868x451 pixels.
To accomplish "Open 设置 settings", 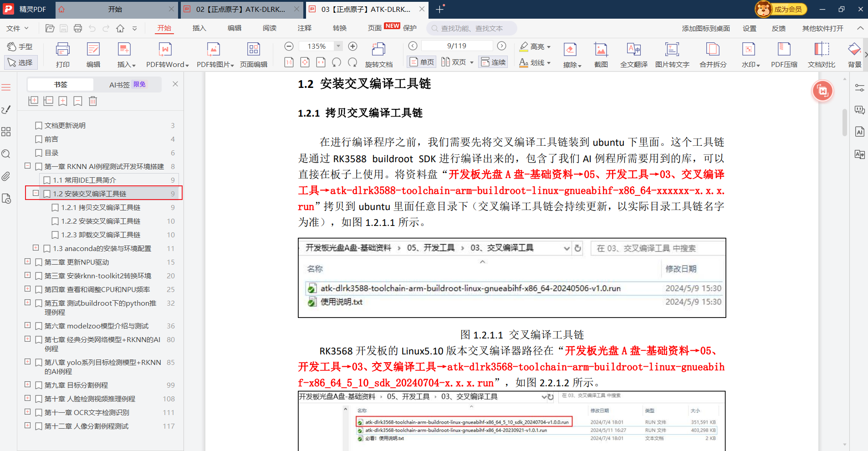I will [x=749, y=28].
